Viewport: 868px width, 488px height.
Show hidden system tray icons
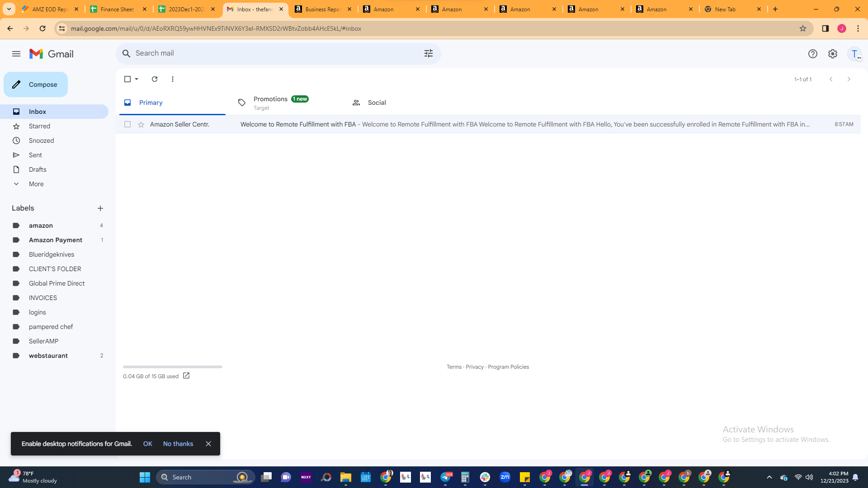coord(769,477)
